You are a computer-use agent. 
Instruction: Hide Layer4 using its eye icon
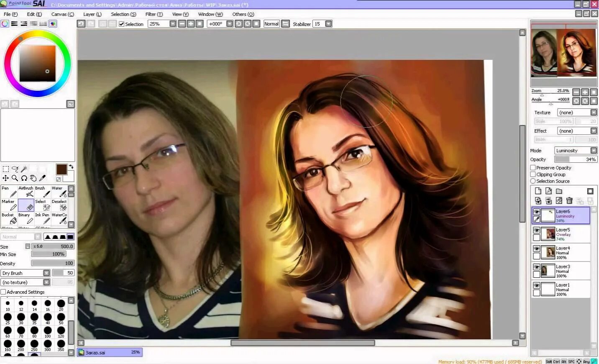click(536, 249)
